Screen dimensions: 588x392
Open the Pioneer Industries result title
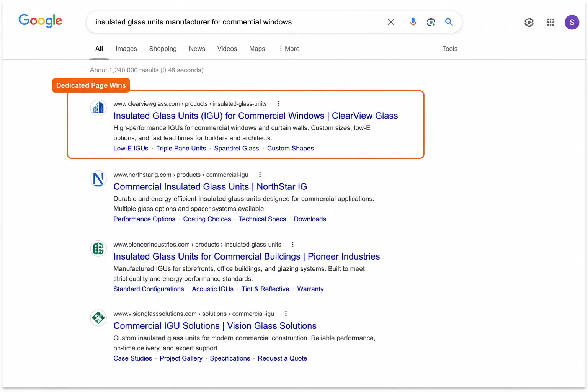247,256
